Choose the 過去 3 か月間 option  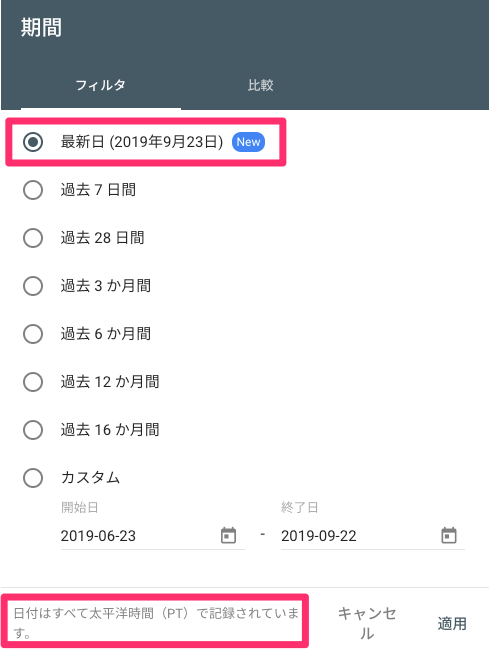(33, 286)
